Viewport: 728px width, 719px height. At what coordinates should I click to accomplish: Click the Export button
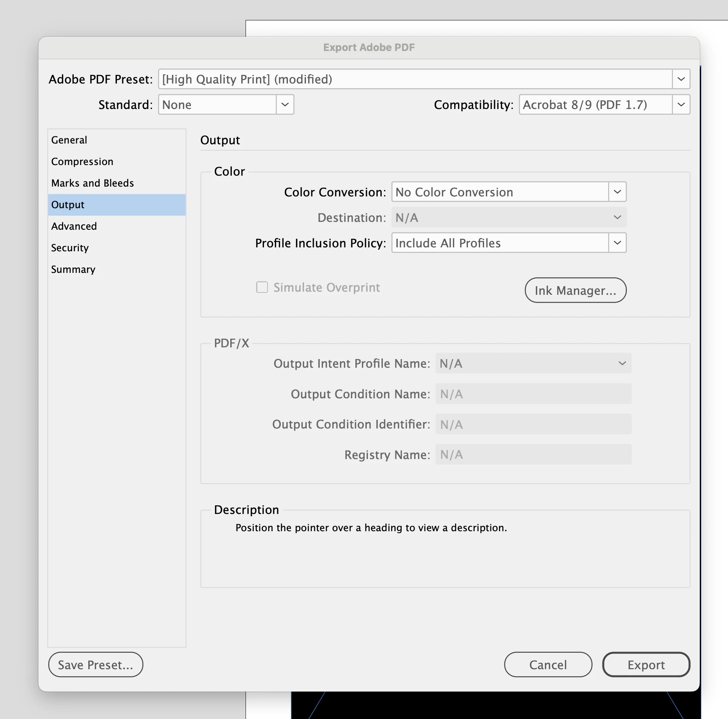pyautogui.click(x=646, y=665)
